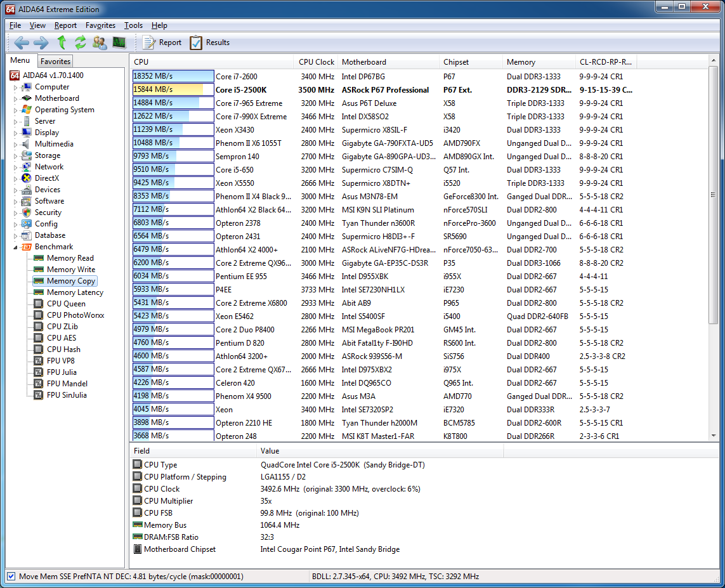Image resolution: width=725 pixels, height=588 pixels.
Task: Toggle the status bar Move Mem checkbox
Action: pyautogui.click(x=11, y=577)
